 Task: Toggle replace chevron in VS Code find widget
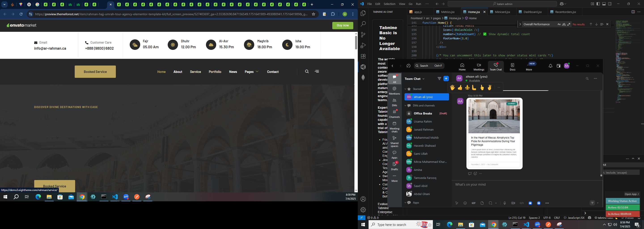click(x=520, y=24)
